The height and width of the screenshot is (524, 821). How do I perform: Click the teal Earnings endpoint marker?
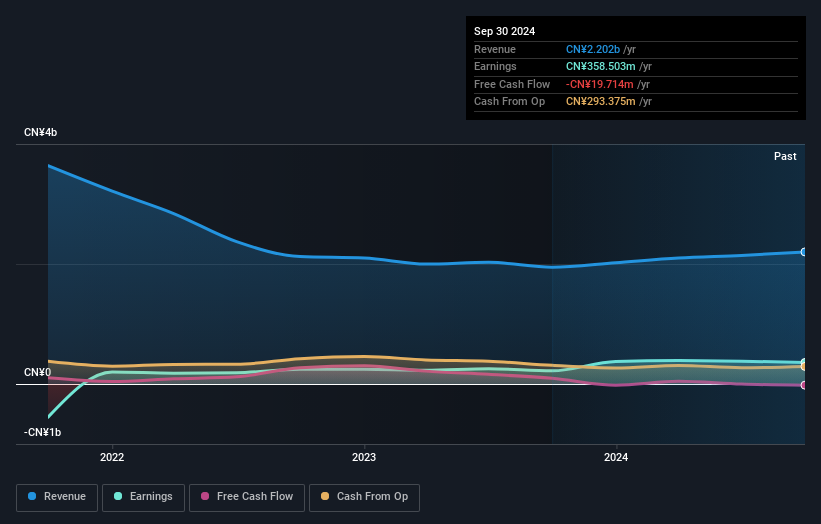pos(804,362)
